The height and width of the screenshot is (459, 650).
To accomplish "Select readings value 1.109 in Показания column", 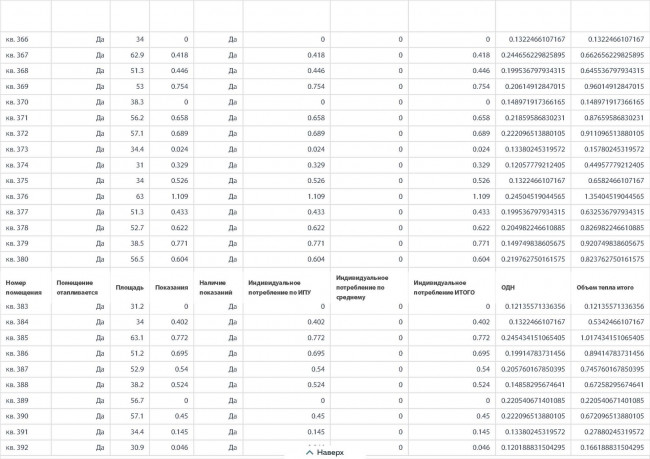I will pyautogui.click(x=179, y=197).
